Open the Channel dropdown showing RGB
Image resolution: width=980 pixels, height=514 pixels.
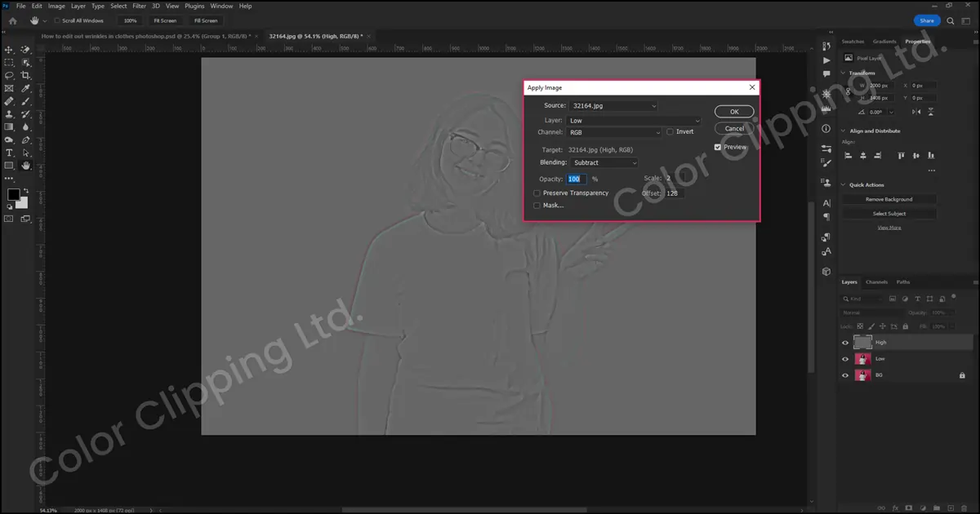pos(614,132)
